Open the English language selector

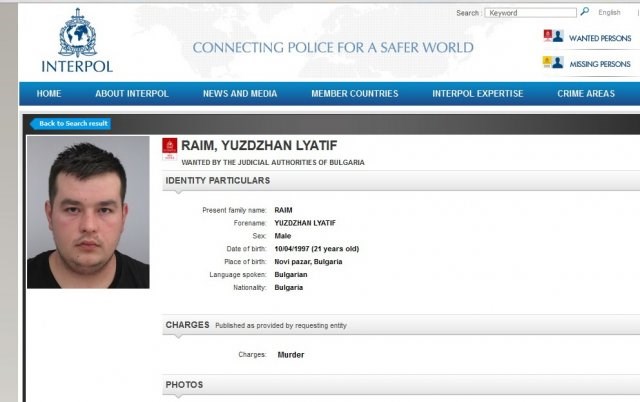609,13
